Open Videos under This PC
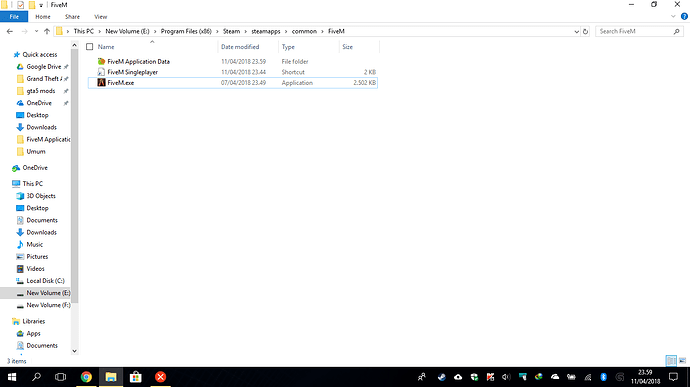690x387 pixels. coord(35,269)
